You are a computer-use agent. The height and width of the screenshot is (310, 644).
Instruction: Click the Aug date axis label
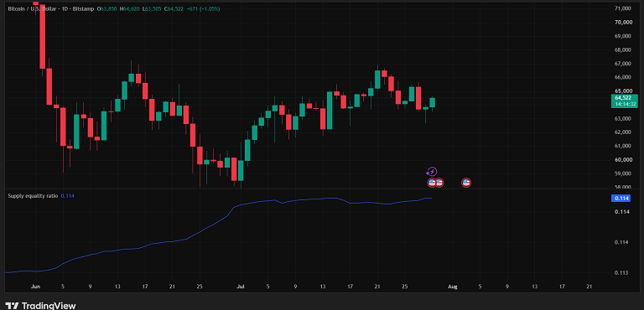click(452, 287)
